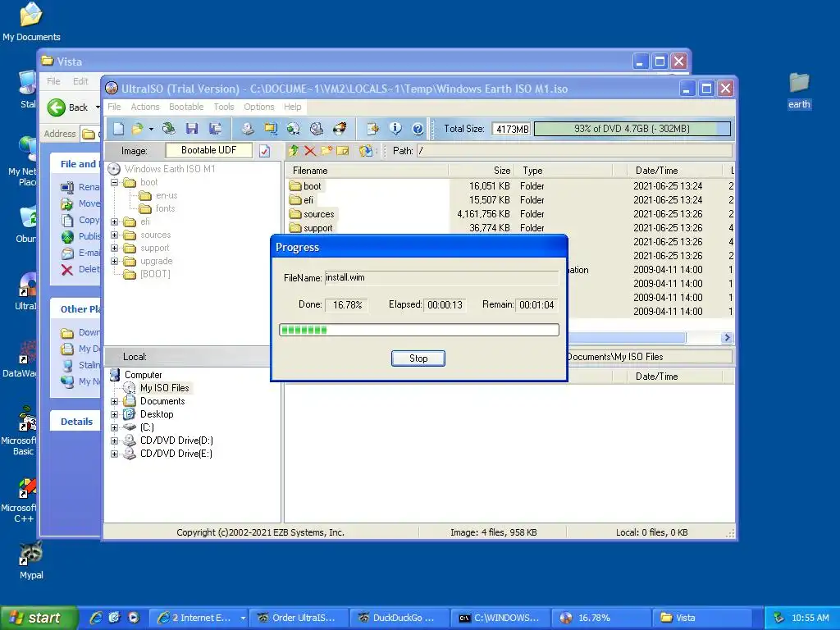The image size is (840, 630).
Task: Open the UltraISO Help menu
Action: point(293,107)
